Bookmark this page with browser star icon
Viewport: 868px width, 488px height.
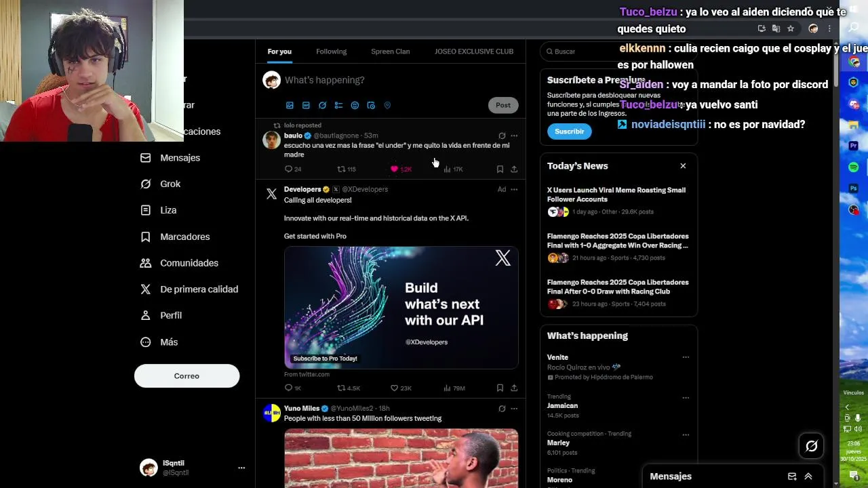pyautogui.click(x=791, y=28)
